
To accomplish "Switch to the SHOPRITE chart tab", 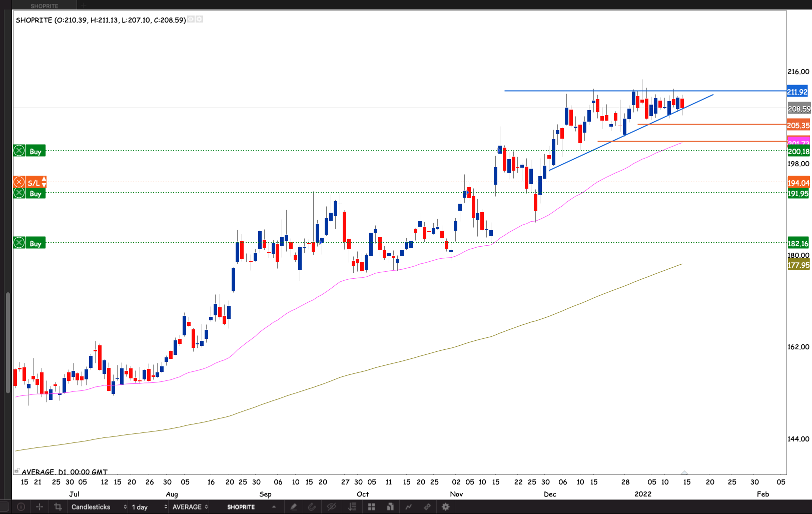I will tap(45, 6).
